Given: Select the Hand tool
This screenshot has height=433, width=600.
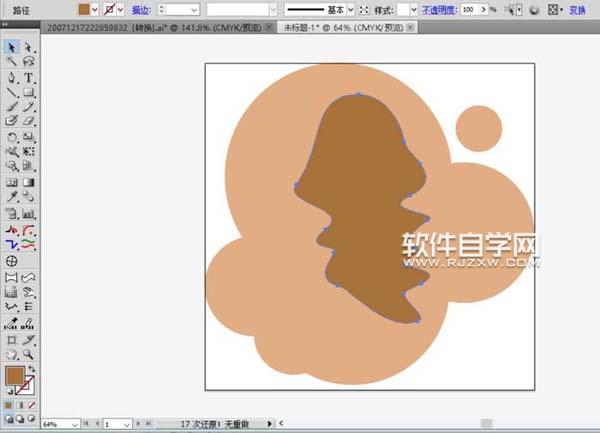Looking at the screenshot, I should (11, 354).
